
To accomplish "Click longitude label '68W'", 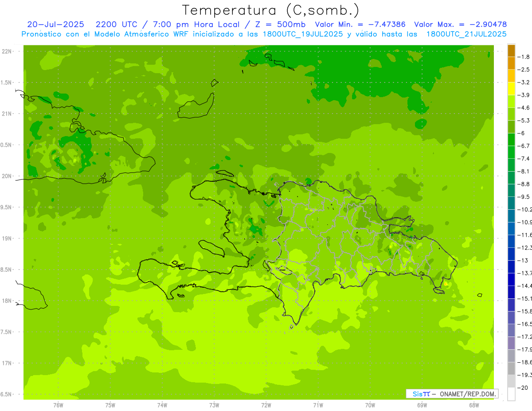I will [474, 405].
